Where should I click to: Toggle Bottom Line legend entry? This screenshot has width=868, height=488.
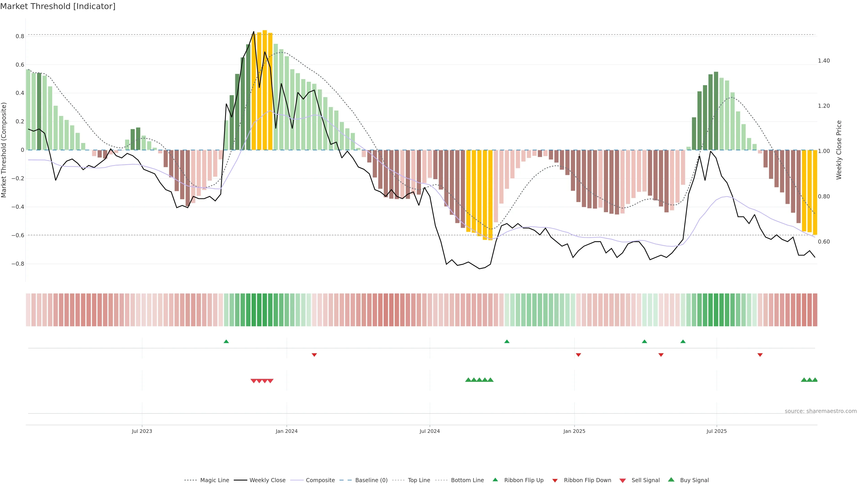coord(467,480)
